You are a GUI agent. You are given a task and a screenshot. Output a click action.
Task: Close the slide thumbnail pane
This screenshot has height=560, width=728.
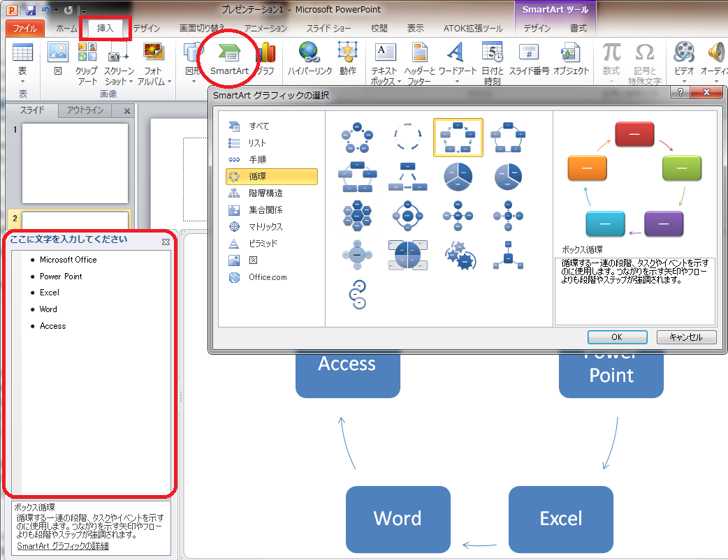pos(127,111)
